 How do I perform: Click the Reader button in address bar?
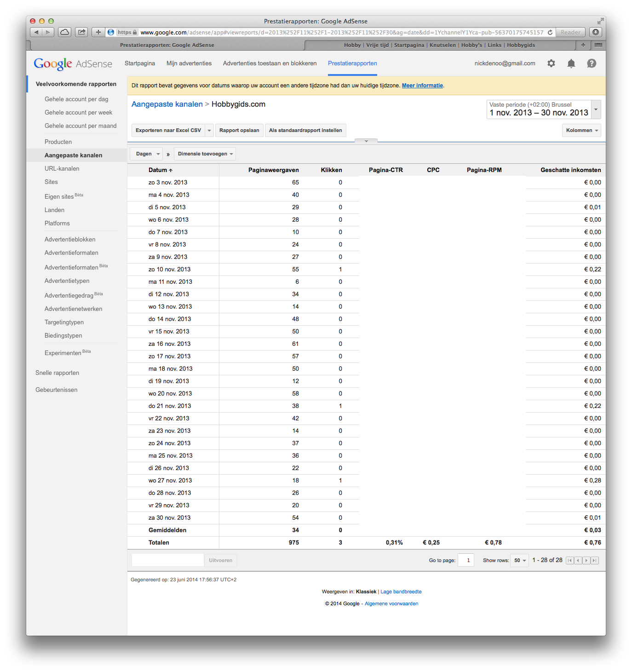pyautogui.click(x=570, y=32)
